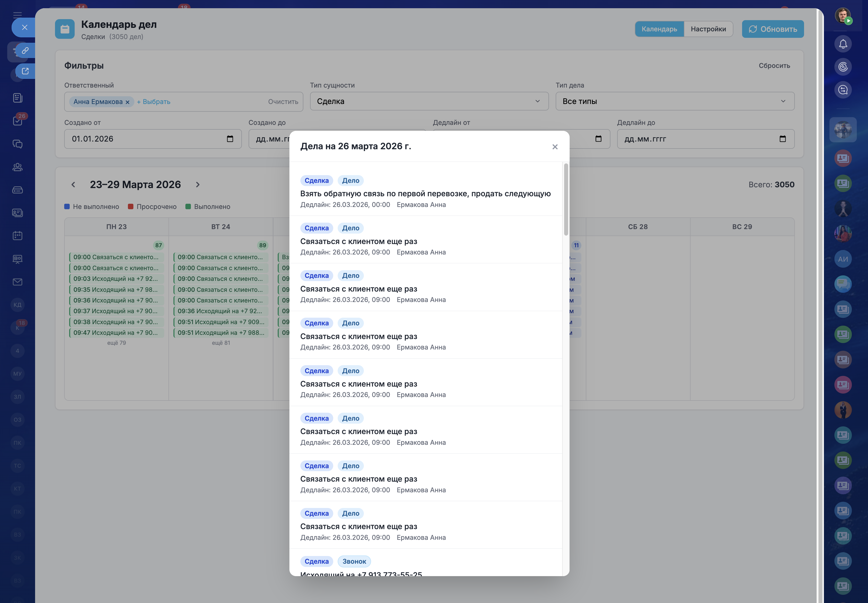Viewport: 868px width, 603px height.
Task: Expand Тип сущности dropdown Сделка
Action: (x=429, y=101)
